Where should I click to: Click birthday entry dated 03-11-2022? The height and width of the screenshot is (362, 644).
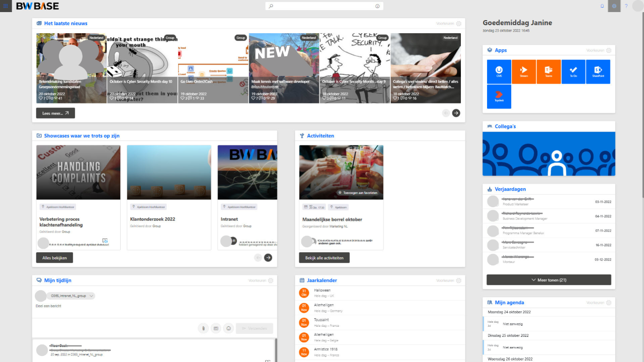tap(549, 202)
